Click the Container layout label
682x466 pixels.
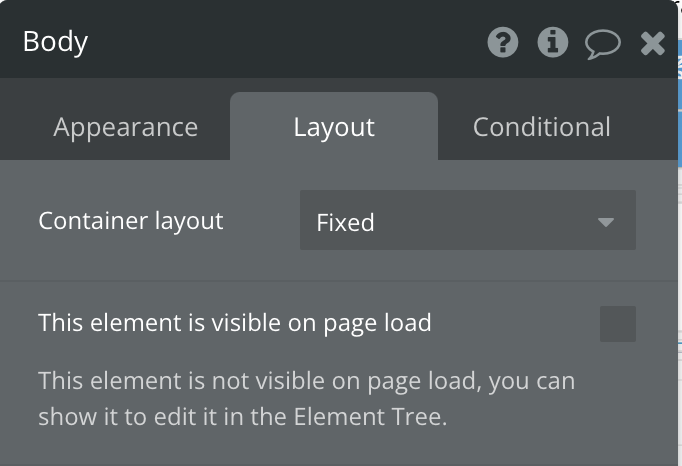point(131,221)
